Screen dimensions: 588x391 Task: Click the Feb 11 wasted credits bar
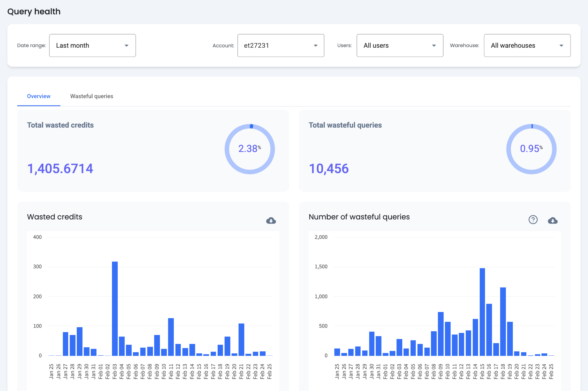pos(171,337)
